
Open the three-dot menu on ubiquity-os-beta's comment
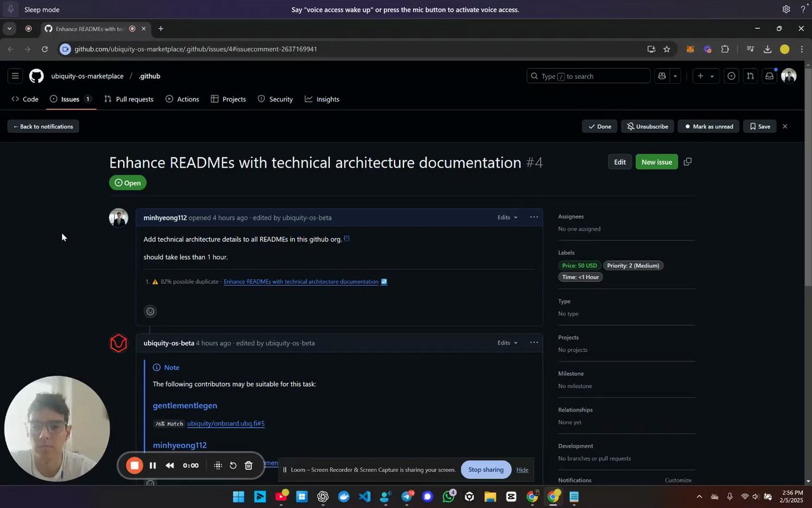click(534, 343)
